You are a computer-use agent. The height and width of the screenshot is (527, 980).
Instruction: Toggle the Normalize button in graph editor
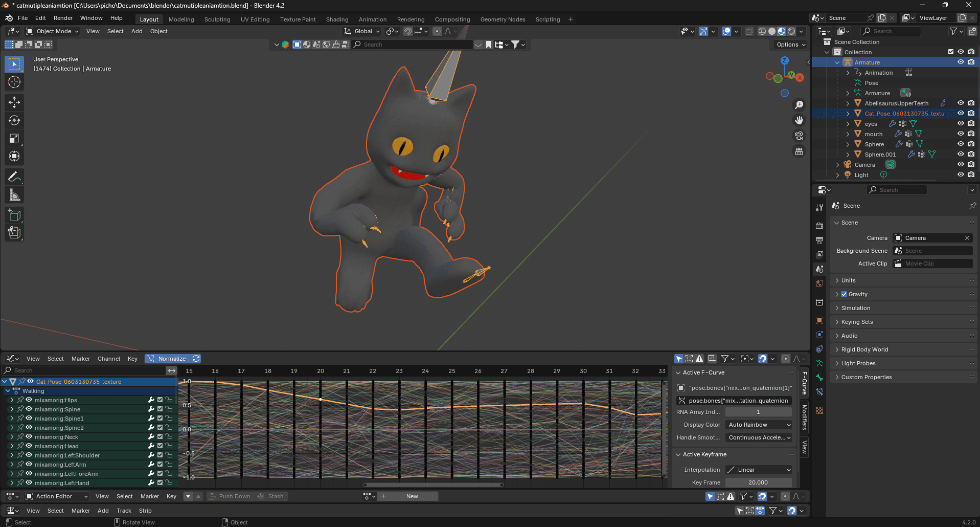click(168, 359)
